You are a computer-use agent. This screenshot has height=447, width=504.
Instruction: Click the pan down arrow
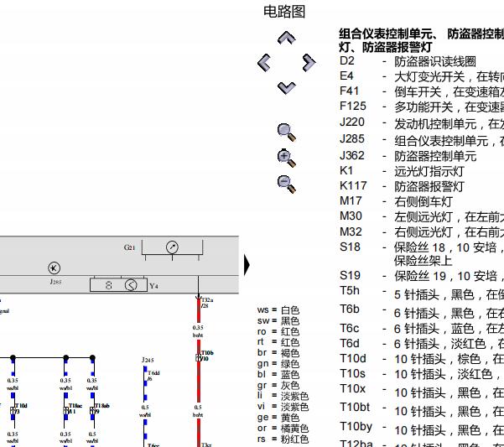[287, 87]
